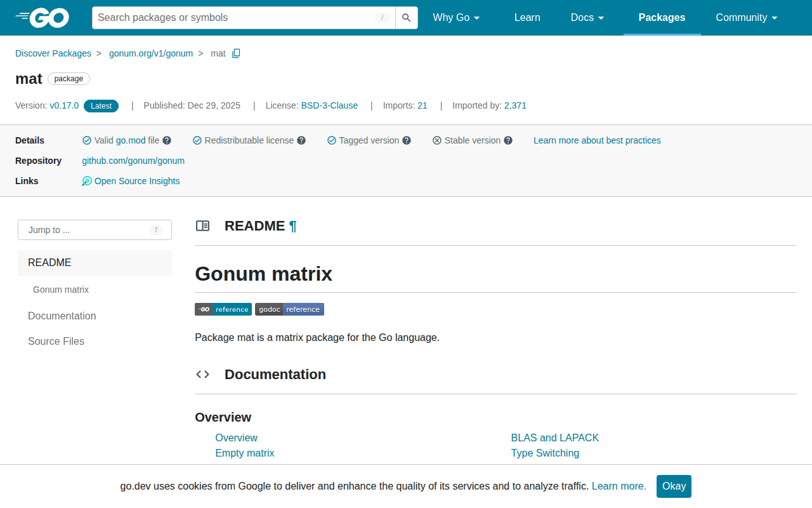Open help for Redistributable license
This screenshot has width=812, height=508.
[301, 140]
